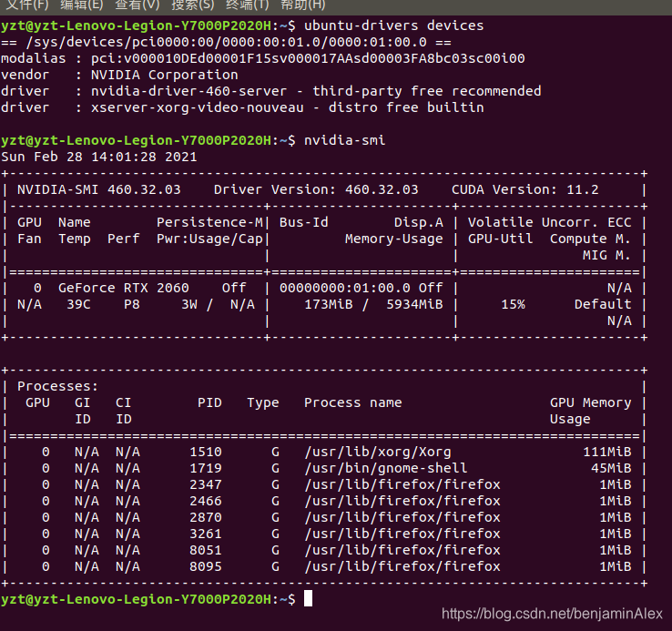This screenshot has height=631, width=672.
Task: Click the 'Volatile Uncorr. ECC' header
Action: (x=549, y=222)
